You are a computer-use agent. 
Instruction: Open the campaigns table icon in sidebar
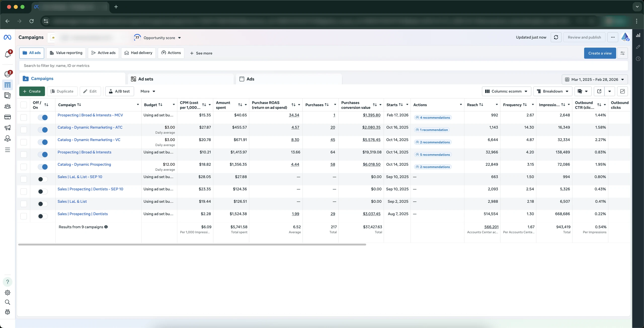pos(8,85)
